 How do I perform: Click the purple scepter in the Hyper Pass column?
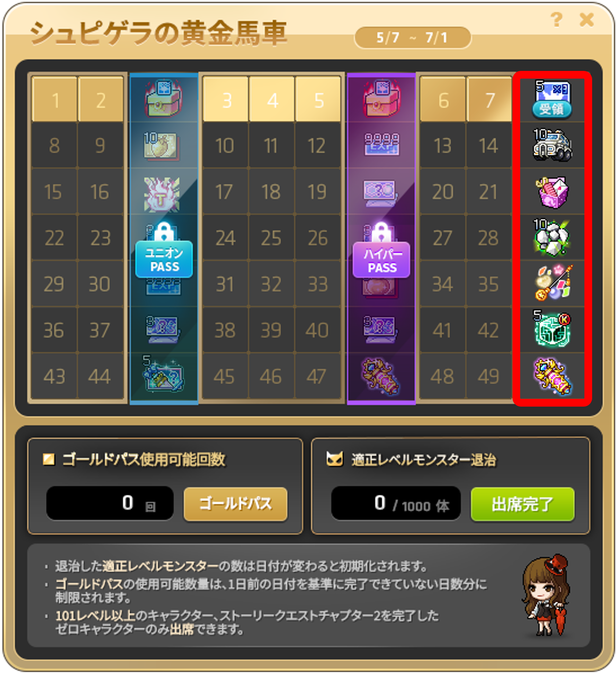tap(381, 376)
